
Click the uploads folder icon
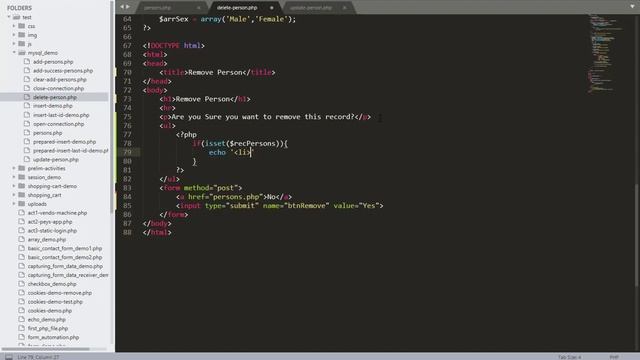pos(22,204)
